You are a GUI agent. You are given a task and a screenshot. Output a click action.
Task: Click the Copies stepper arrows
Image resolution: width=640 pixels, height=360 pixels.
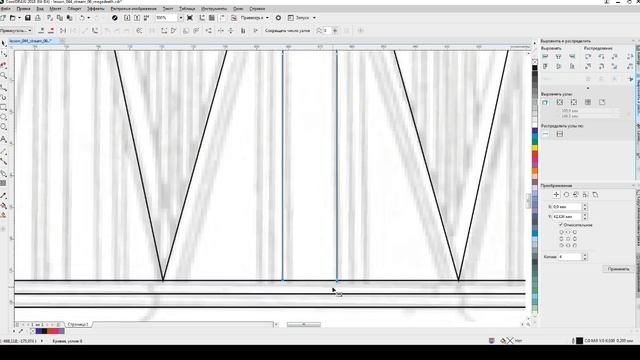(585, 257)
